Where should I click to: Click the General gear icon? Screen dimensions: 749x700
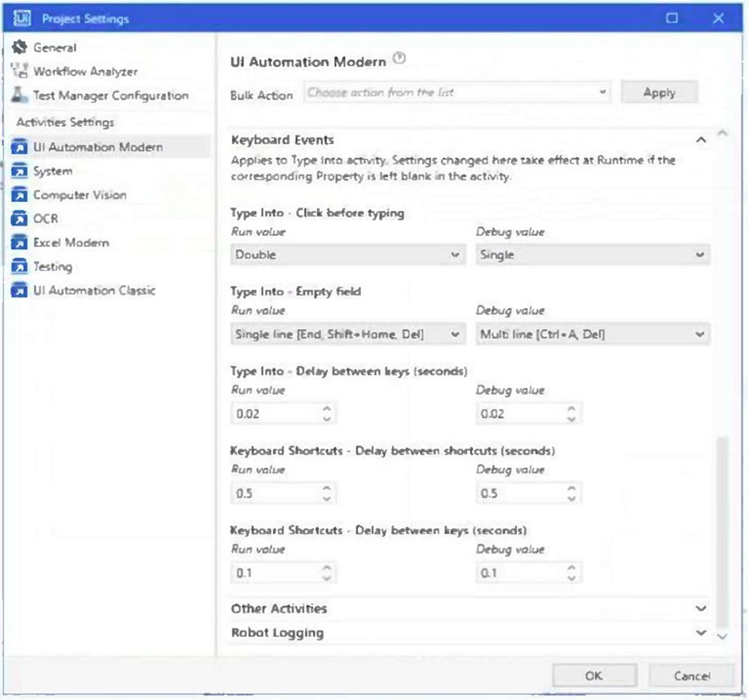19,47
